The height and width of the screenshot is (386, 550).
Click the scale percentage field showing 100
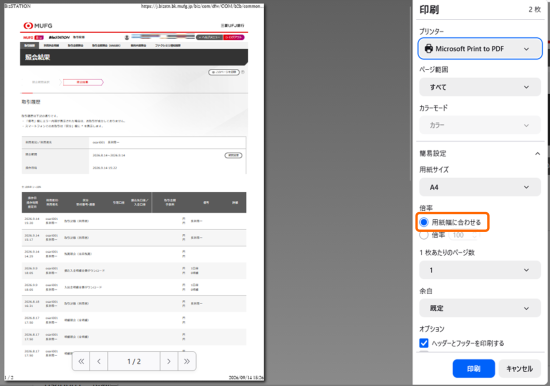tap(464, 235)
